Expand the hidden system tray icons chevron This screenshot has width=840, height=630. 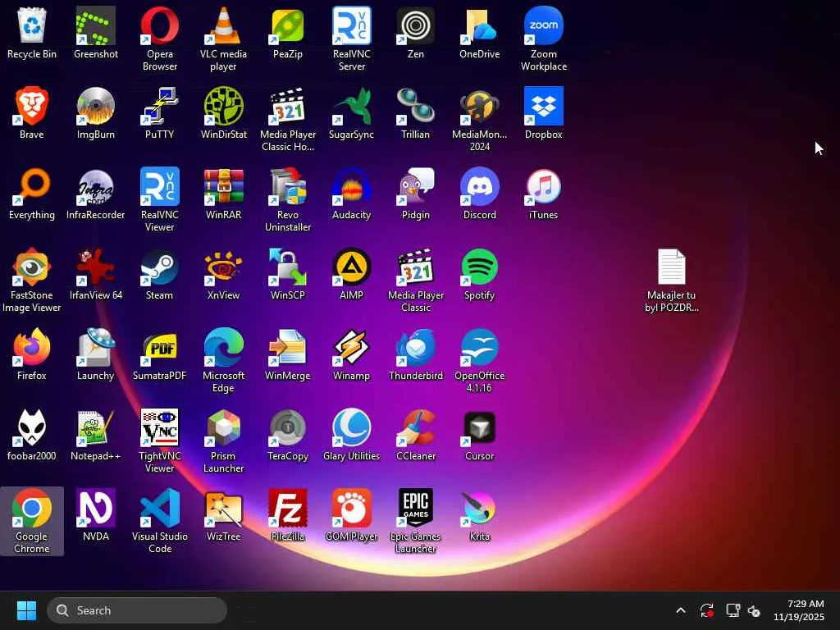point(680,610)
